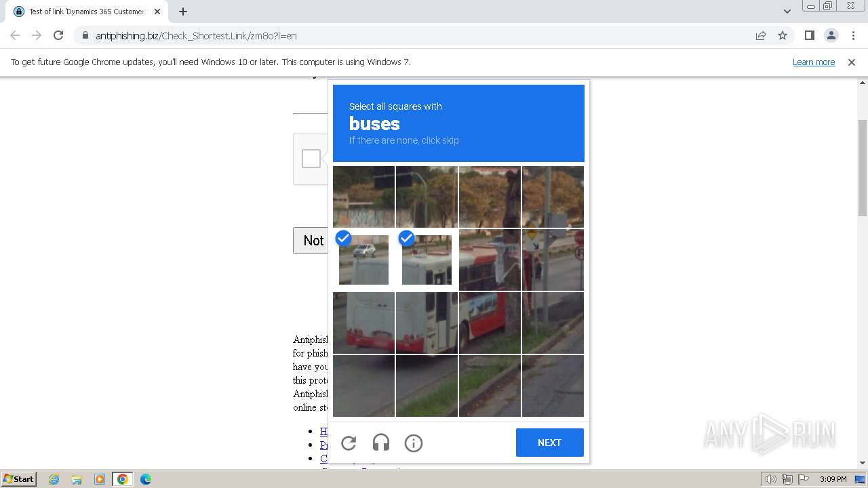Click the page vertical scrollbar thumb
Screen dimensions: 868x488
pyautogui.click(x=863, y=168)
